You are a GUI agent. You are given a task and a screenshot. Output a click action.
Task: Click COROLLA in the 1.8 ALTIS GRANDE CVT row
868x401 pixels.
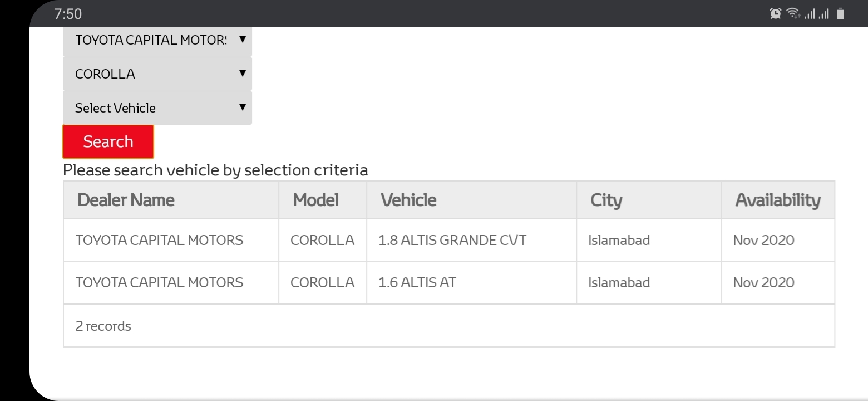[x=322, y=240]
